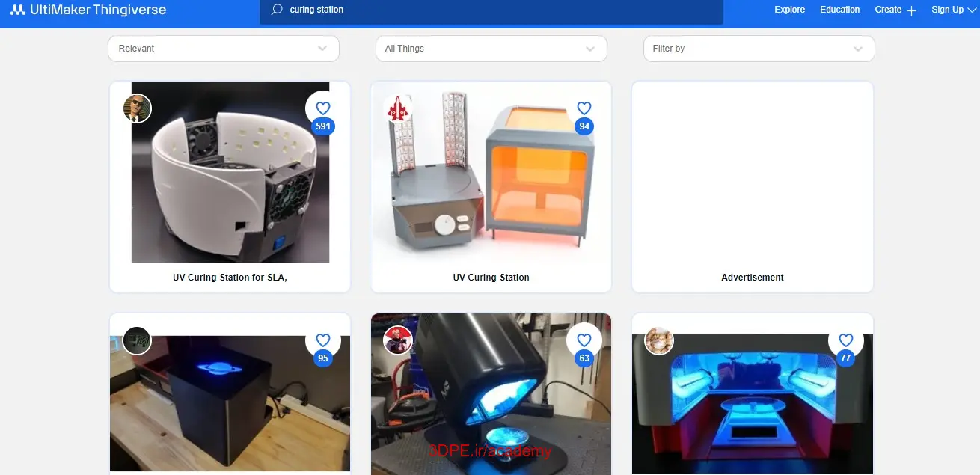Open creator avatar on lamp curing model card

pos(398,340)
